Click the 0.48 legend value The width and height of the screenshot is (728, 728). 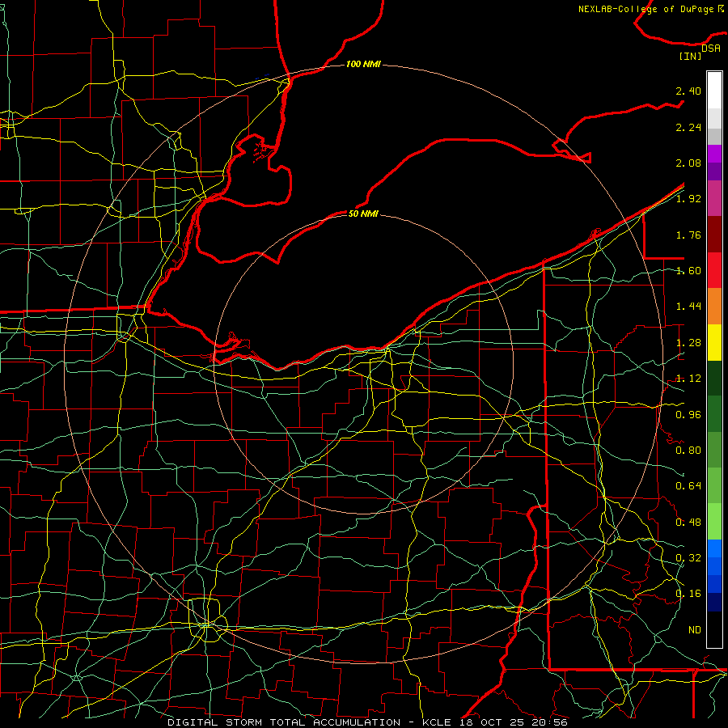tap(688, 523)
